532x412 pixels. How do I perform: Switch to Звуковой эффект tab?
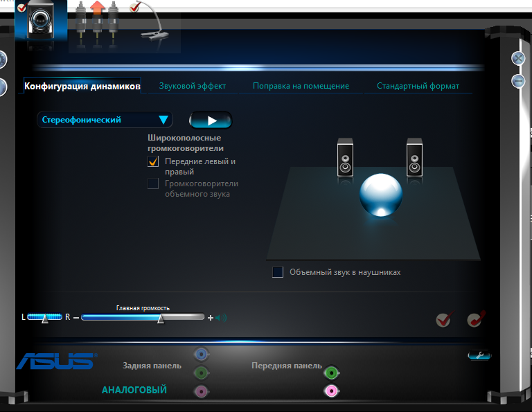pyautogui.click(x=193, y=86)
